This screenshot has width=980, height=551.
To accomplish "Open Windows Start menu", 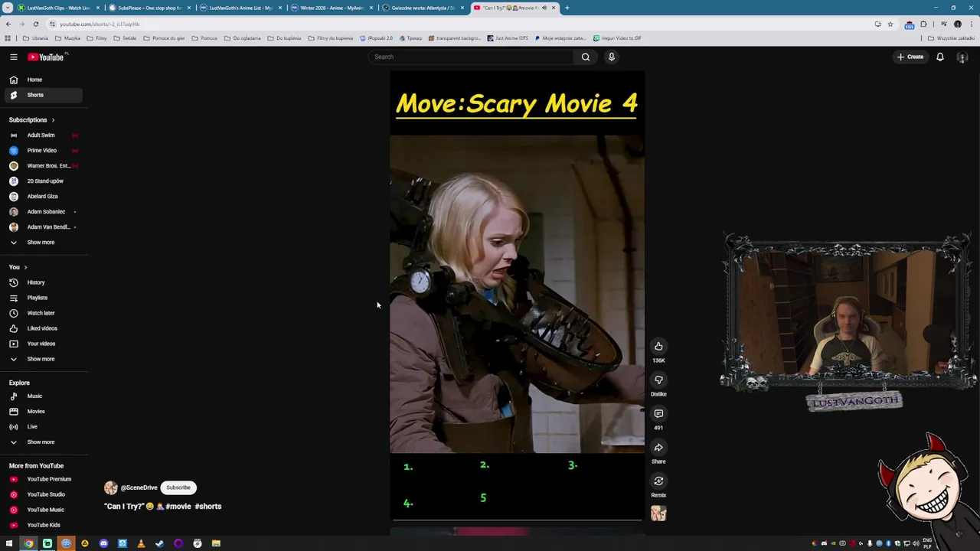I will (9, 543).
